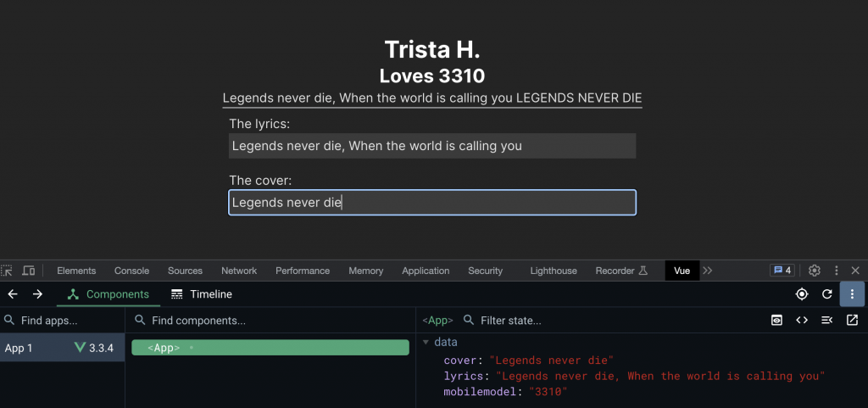Click the Vue devtools refresh icon
Viewport: 868px width, 408px height.
pos(827,294)
